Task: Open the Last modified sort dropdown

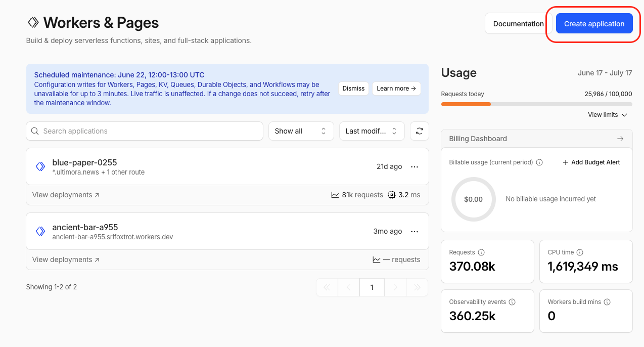Action: coord(372,131)
